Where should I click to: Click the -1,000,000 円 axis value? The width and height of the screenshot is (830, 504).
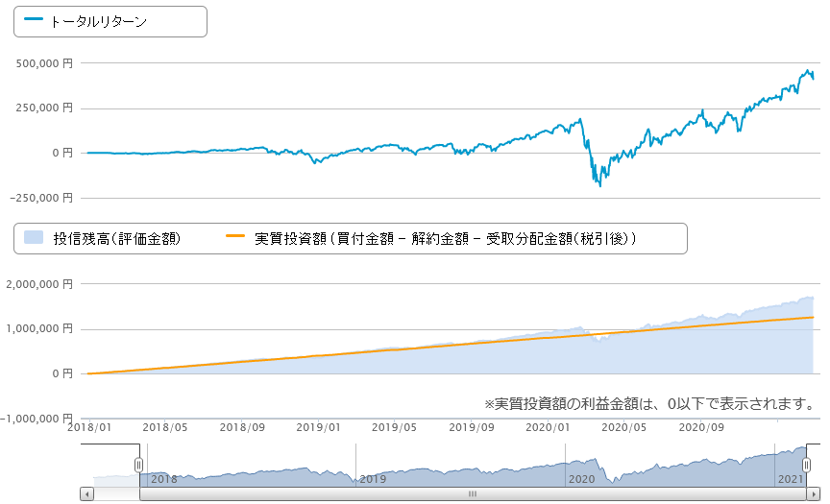[x=37, y=419]
